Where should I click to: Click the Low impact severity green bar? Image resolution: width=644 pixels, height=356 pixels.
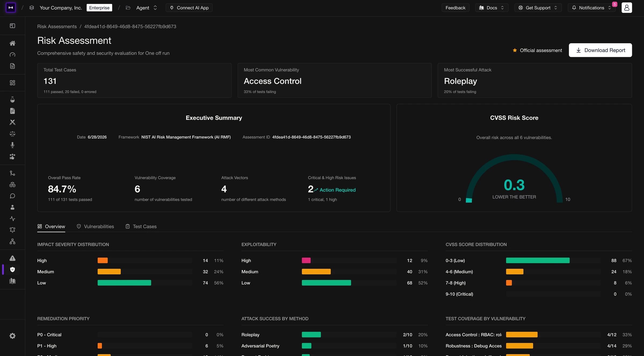[124, 283]
